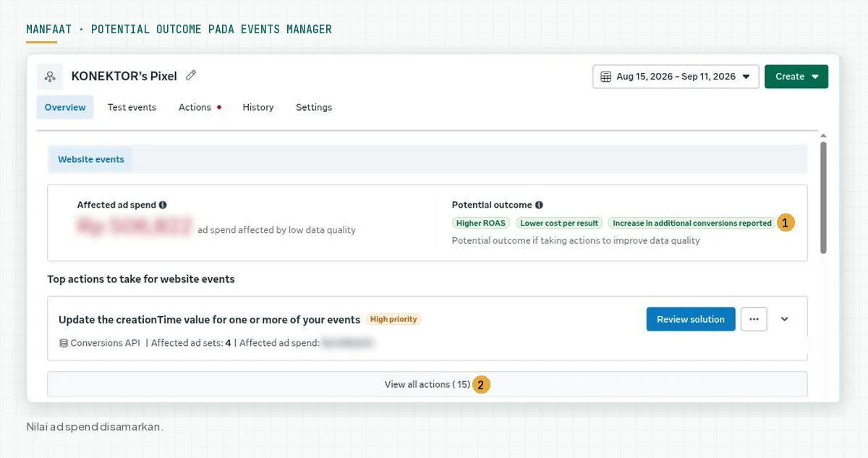The width and height of the screenshot is (868, 458).
Task: Click Top actions to take for website events
Action: (x=141, y=279)
